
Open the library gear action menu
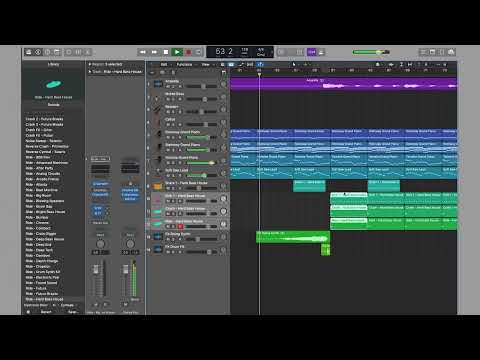click(28, 312)
